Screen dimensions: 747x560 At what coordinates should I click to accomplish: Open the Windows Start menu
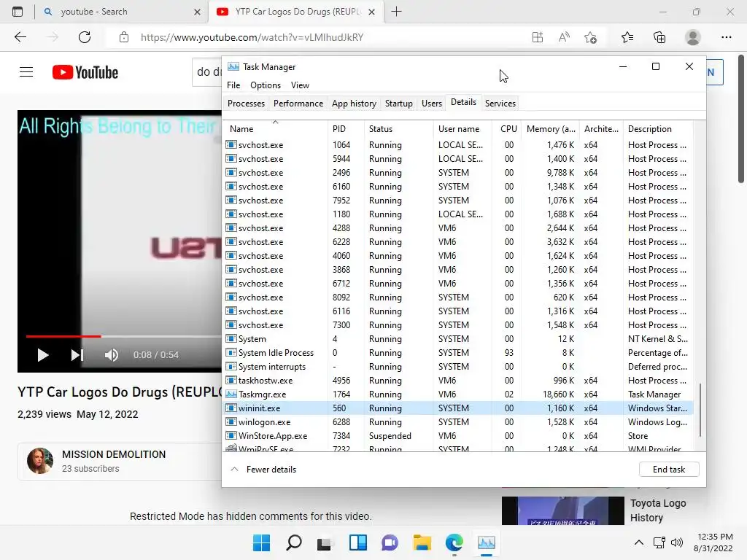coord(261,542)
